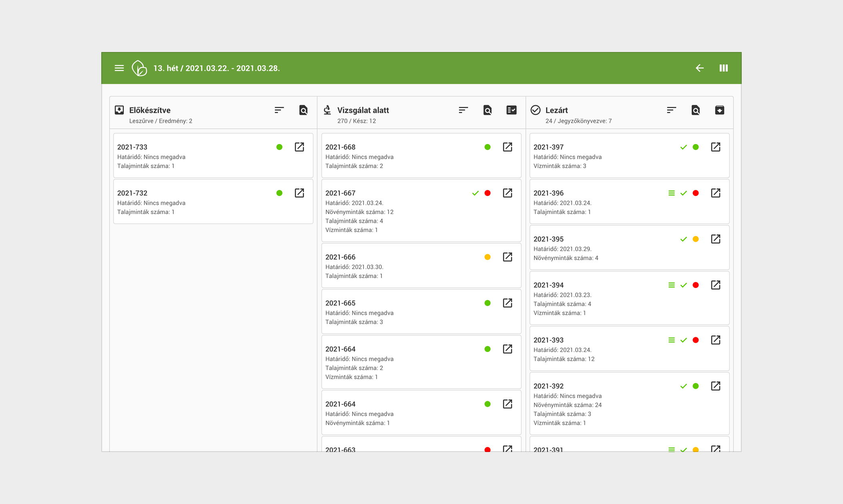
Task: Click green check on card 2021-667
Action: pyautogui.click(x=475, y=193)
